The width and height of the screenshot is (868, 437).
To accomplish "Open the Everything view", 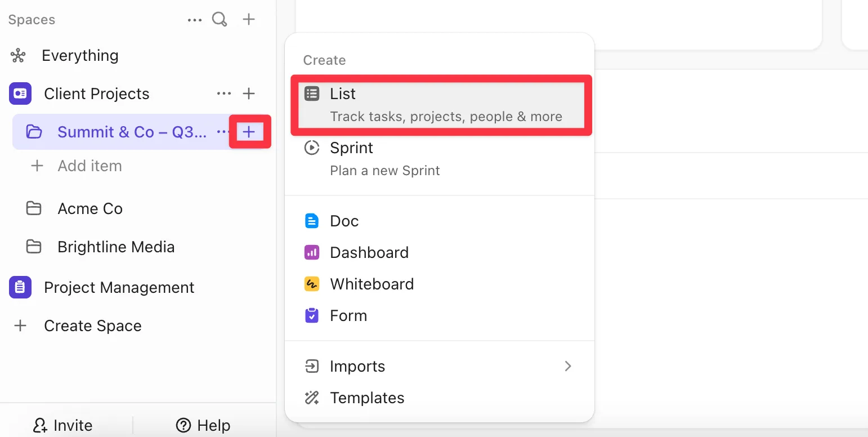I will 80,56.
